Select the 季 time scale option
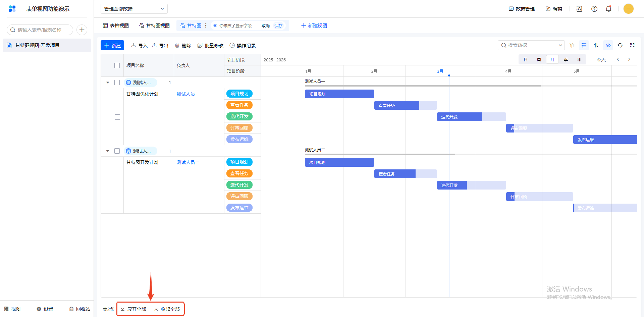Viewport: 644px width, 317px height. tap(566, 60)
